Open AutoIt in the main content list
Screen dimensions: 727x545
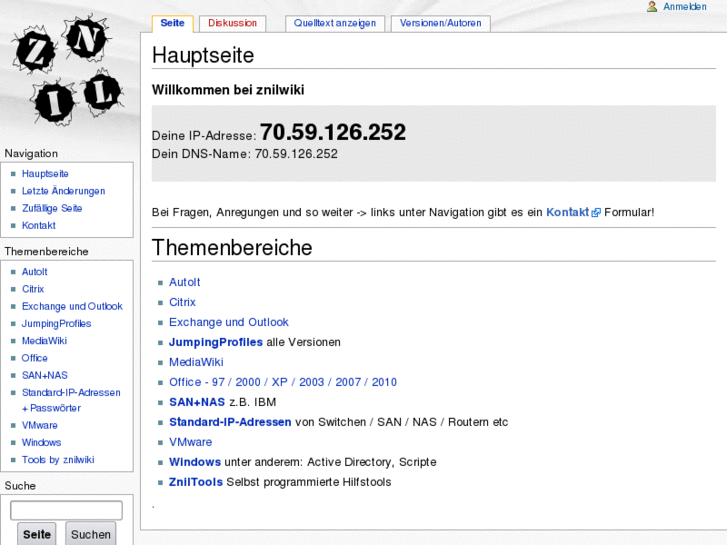(x=185, y=282)
